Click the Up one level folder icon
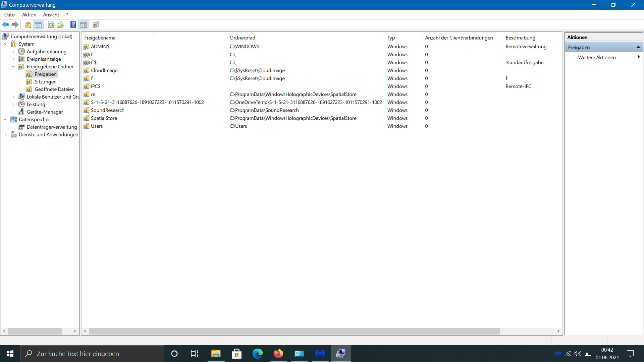Viewport: 644px width, 362px height. tap(28, 24)
